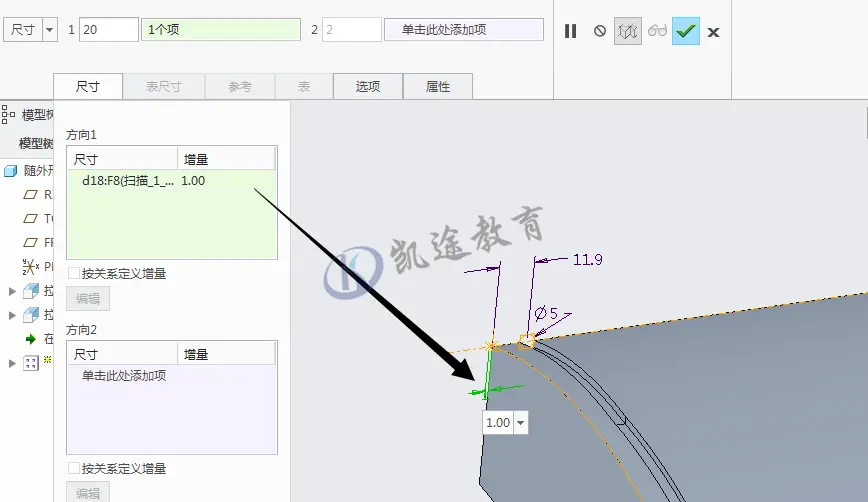Select the d18:F8 dimension row

click(172, 180)
